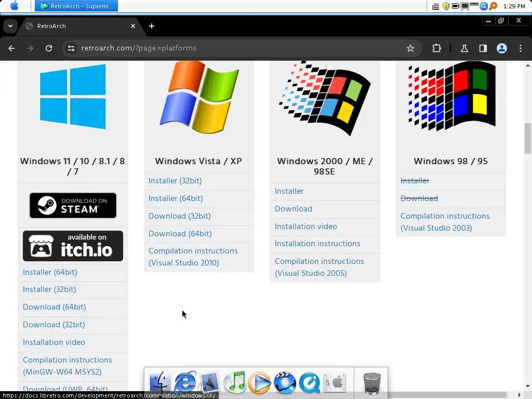Open Visual Studio 2003 compilation instructions
The image size is (532, 399).
click(x=445, y=222)
